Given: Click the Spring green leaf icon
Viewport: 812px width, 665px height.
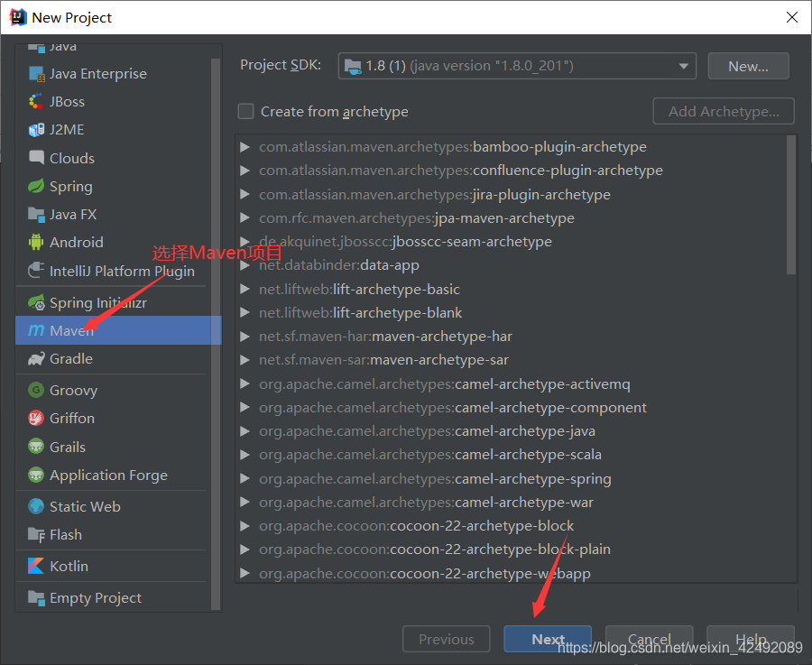Looking at the screenshot, I should [x=36, y=186].
